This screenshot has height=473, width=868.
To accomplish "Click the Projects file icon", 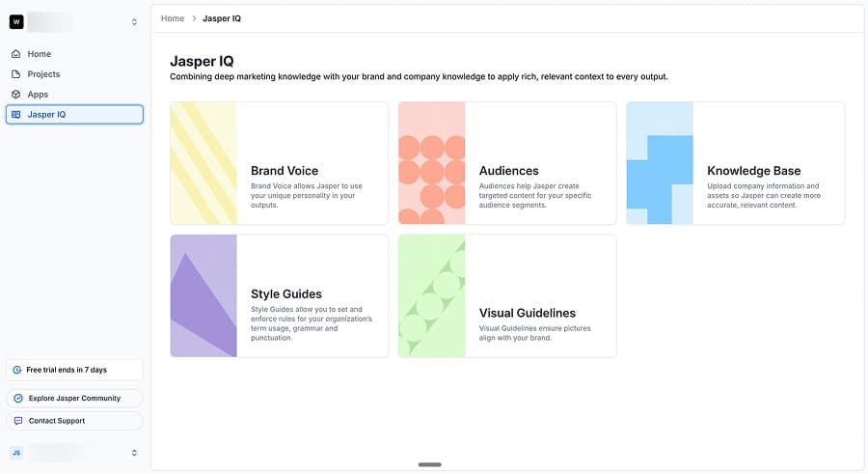I will click(16, 74).
